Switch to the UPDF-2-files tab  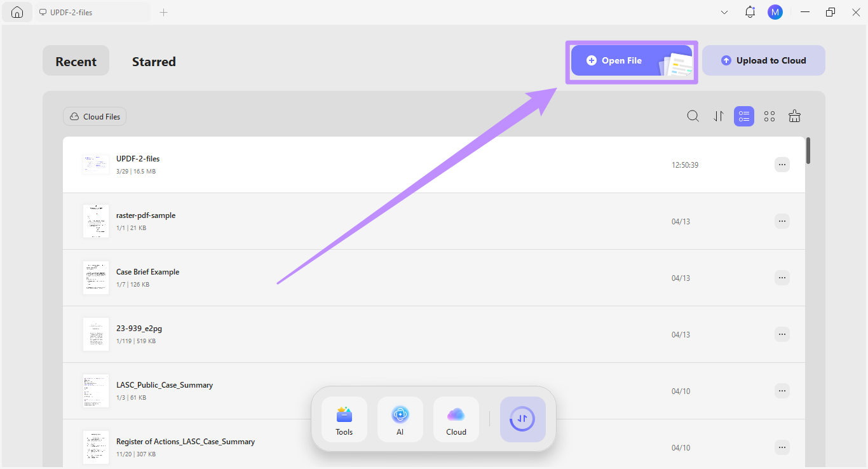92,12
